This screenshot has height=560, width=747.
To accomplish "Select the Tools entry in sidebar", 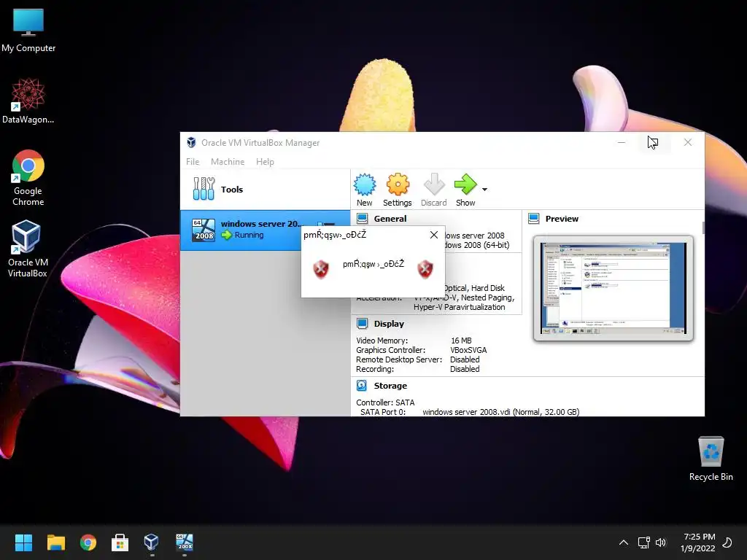I will pos(265,190).
